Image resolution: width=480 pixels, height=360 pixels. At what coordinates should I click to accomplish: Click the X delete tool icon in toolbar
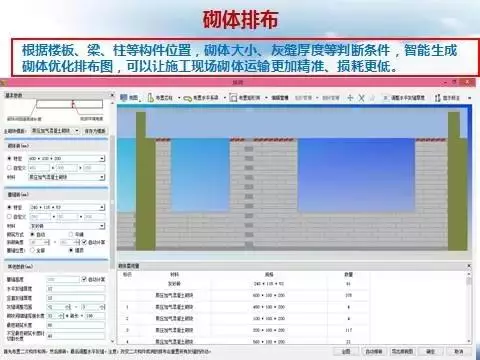click(x=361, y=98)
